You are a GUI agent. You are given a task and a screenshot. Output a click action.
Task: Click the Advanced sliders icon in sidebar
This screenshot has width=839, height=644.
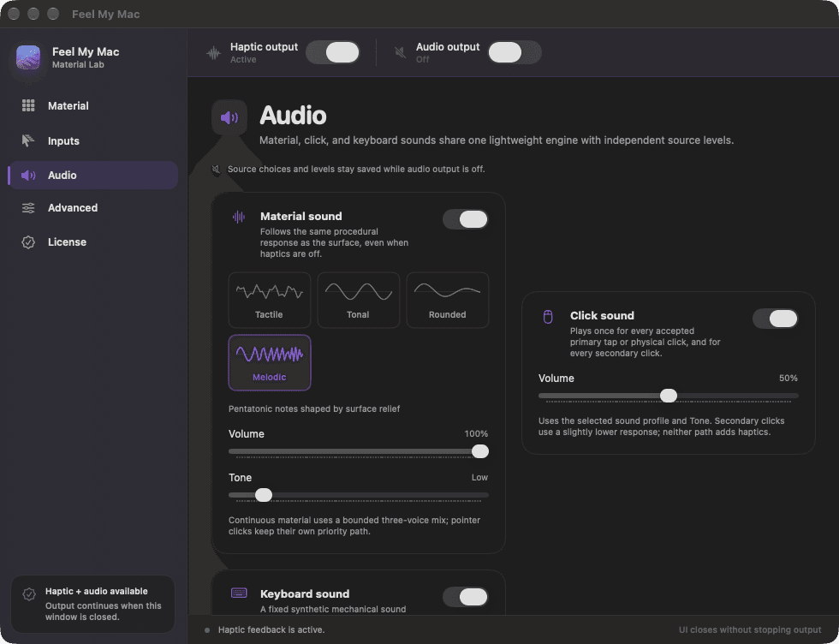[28, 208]
